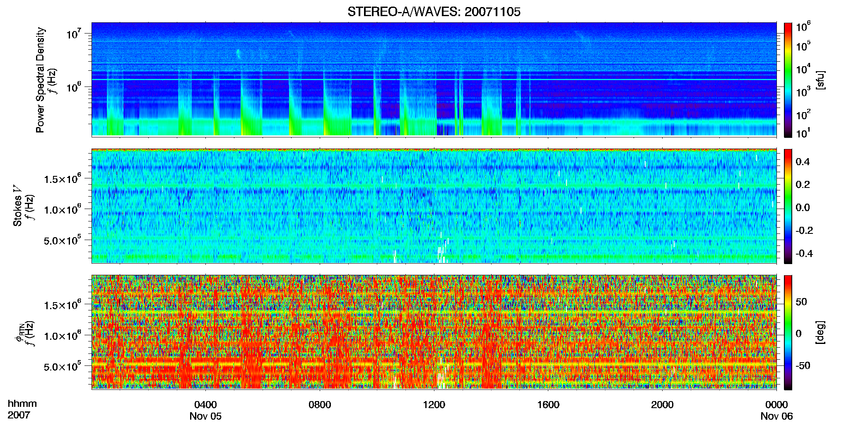Click the 50 degree colorbar value
The width and height of the screenshot is (868, 447).
pos(801,302)
